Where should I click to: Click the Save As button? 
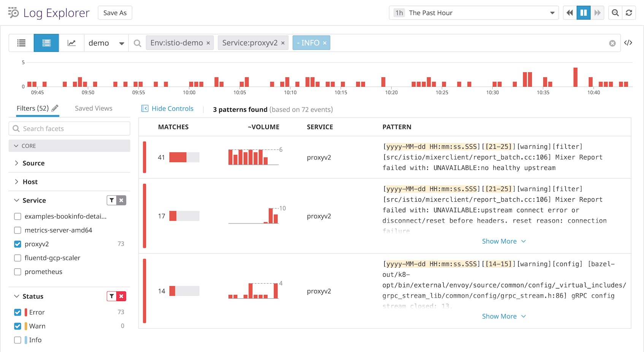click(115, 13)
